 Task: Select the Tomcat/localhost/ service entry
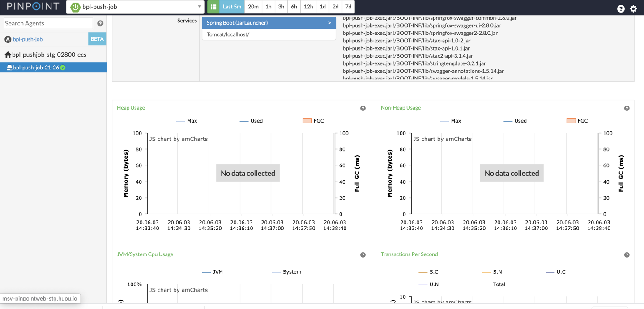269,34
